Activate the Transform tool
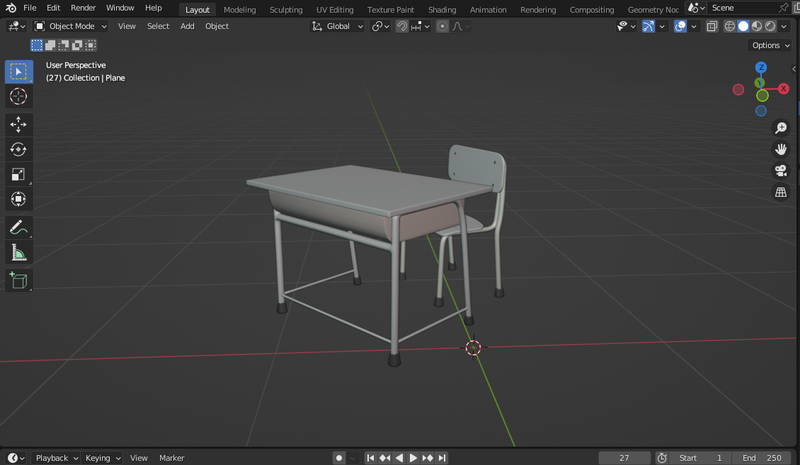800x465 pixels. tap(19, 199)
